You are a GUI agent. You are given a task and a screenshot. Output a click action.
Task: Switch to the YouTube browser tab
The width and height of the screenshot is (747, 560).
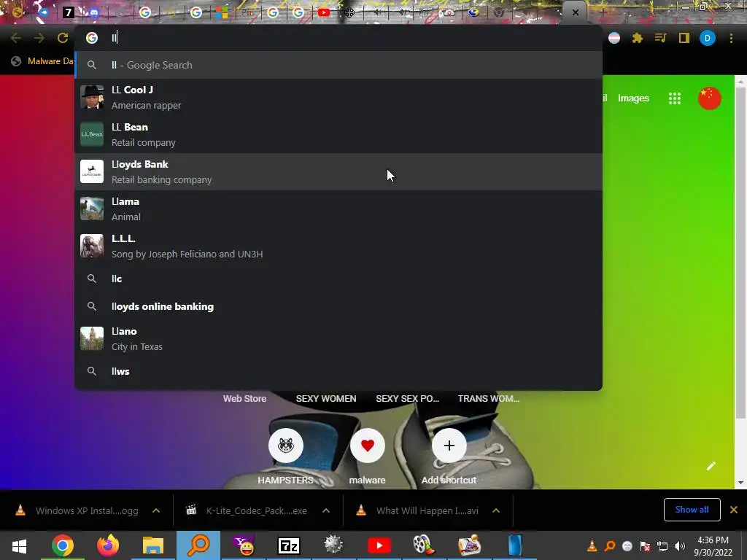coord(324,12)
